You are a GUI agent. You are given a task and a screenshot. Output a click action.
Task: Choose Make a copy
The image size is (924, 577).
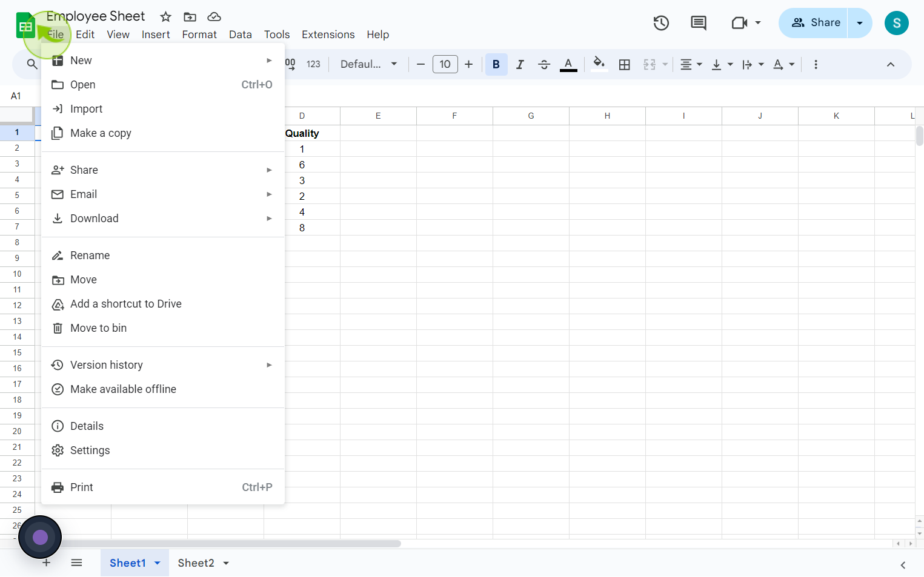tap(163, 133)
